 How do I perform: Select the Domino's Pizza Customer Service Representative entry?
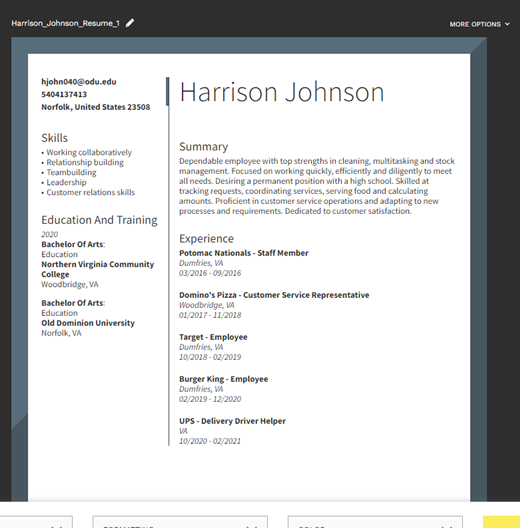pos(274,295)
